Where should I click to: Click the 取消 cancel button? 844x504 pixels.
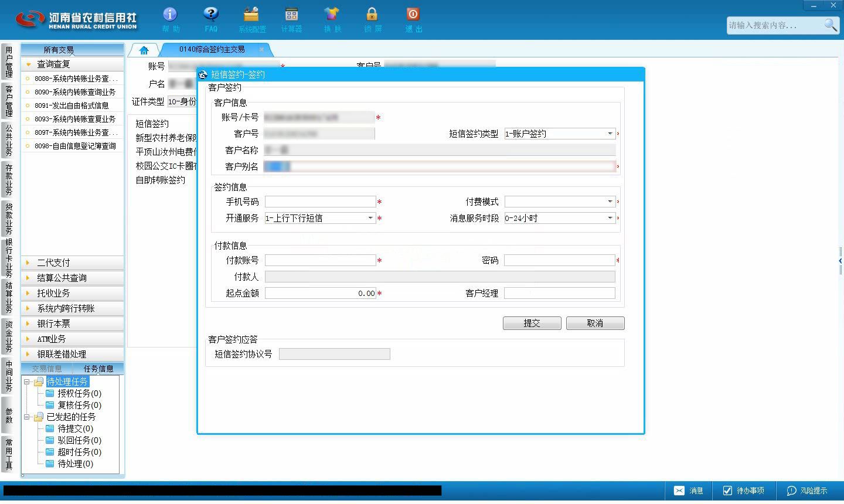pyautogui.click(x=595, y=323)
